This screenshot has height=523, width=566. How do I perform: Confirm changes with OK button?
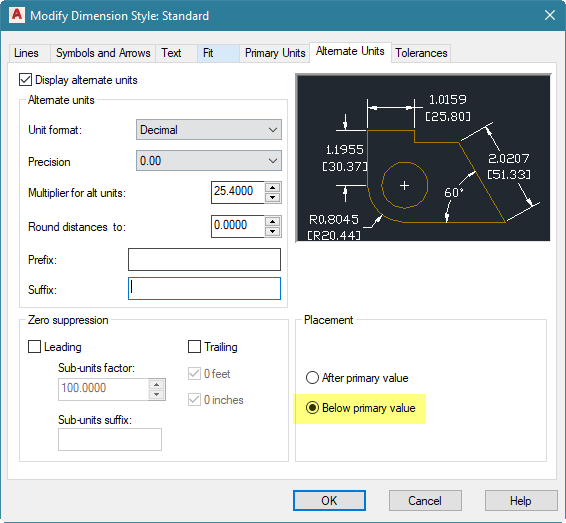(x=329, y=500)
